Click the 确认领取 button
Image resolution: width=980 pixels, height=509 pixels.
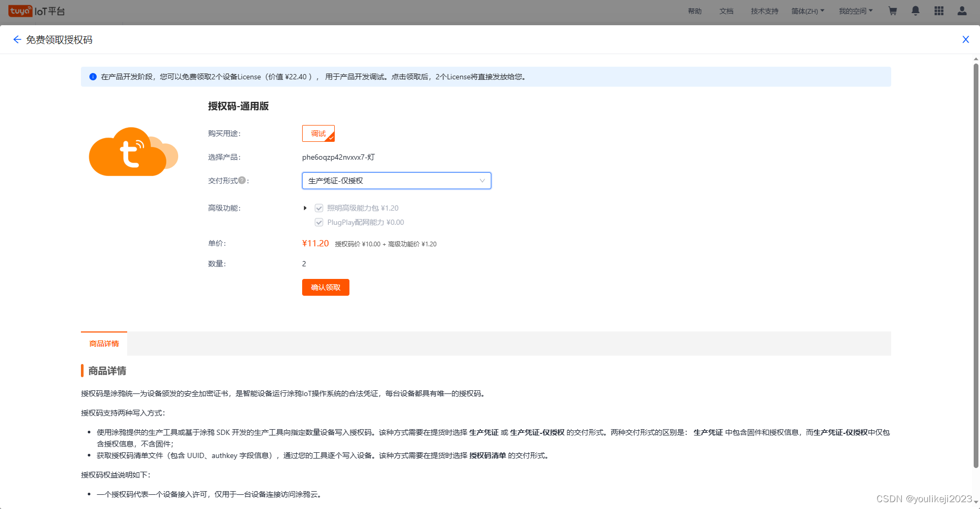click(x=326, y=287)
